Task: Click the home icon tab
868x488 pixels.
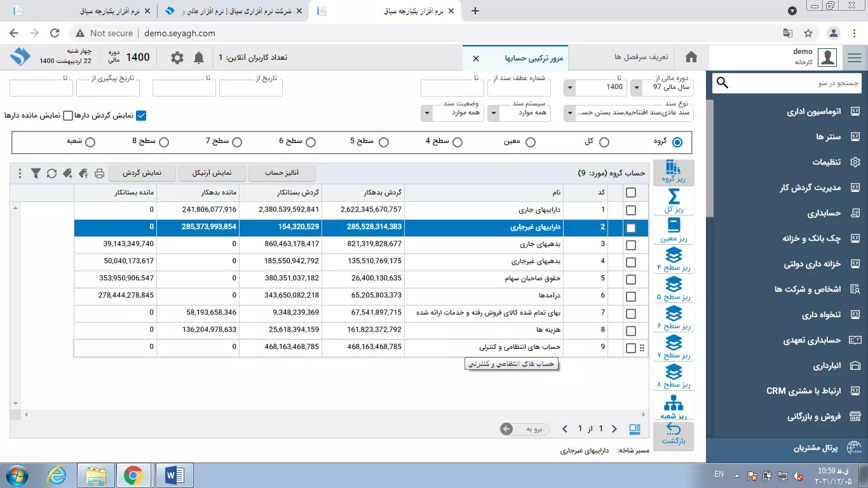Action: [691, 57]
